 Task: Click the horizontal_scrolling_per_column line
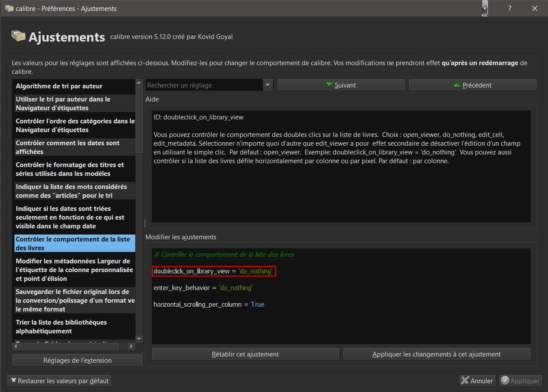[x=209, y=304]
